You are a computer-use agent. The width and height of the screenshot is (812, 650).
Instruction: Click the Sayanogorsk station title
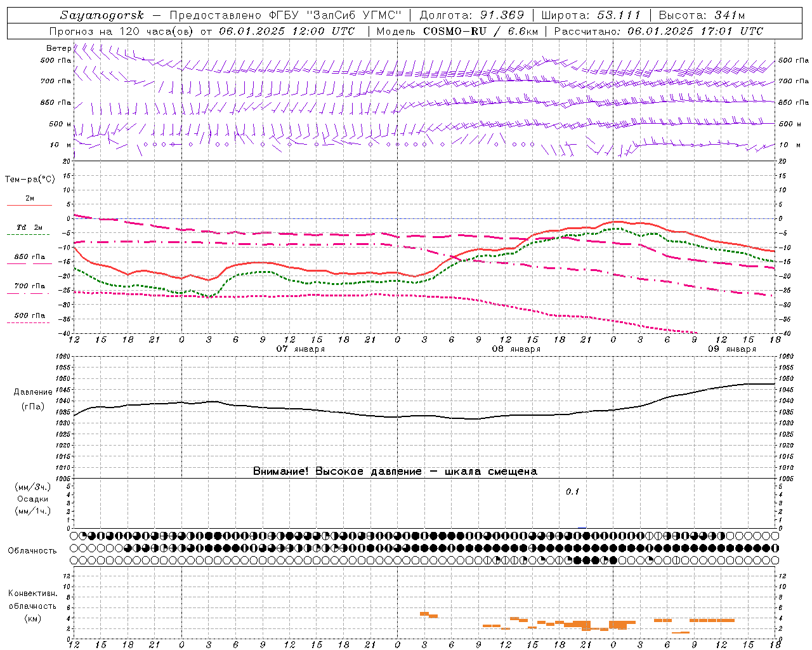pos(102,15)
